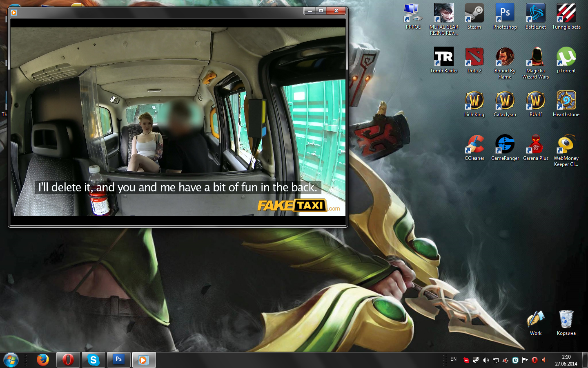This screenshot has width=588, height=368.
Task: Click the Steam tray icon
Action: pyautogui.click(x=476, y=360)
